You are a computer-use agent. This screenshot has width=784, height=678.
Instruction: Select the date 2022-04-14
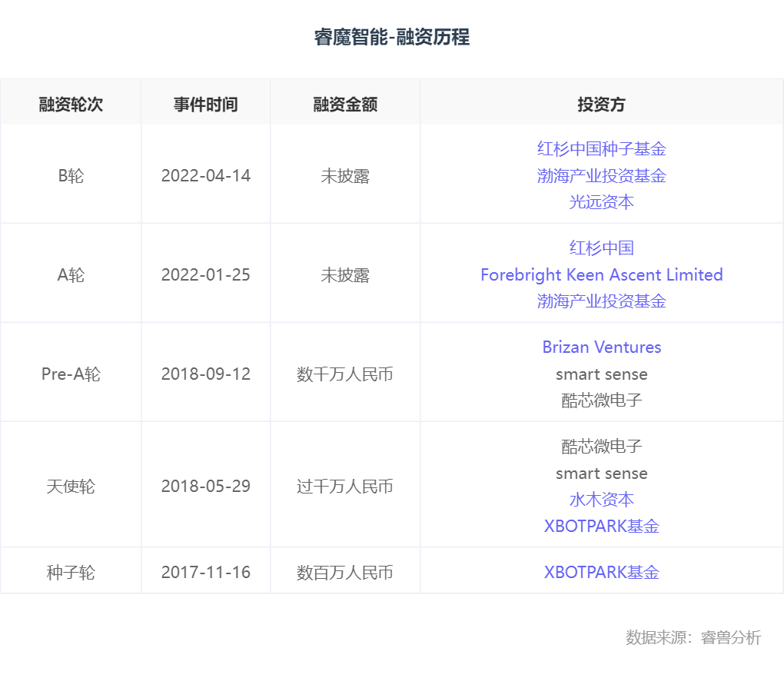click(x=205, y=175)
